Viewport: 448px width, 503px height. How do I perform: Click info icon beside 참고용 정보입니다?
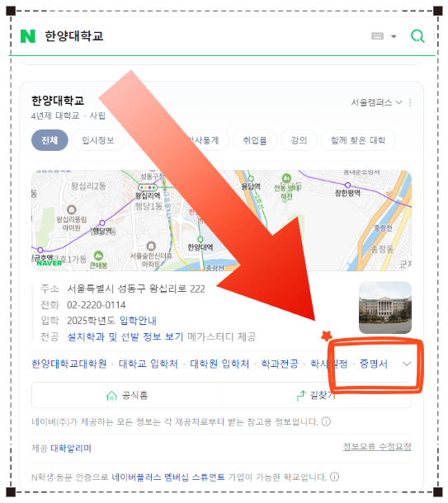coord(326,421)
